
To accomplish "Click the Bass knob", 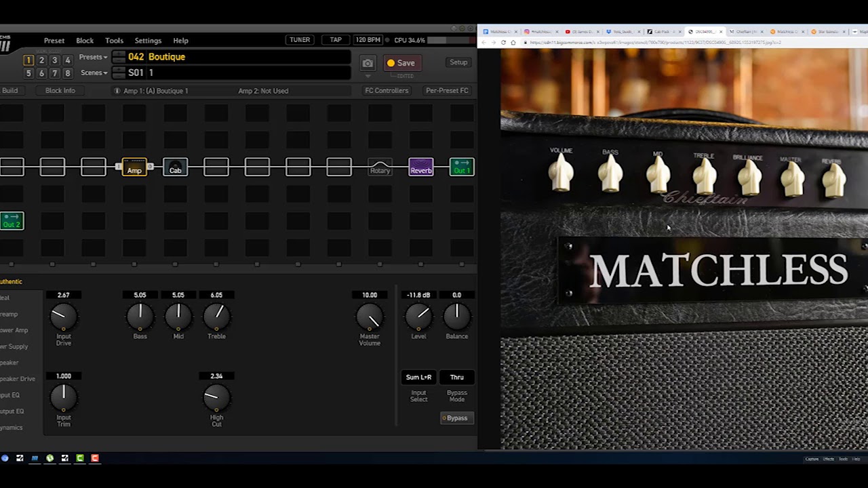I will (x=140, y=316).
